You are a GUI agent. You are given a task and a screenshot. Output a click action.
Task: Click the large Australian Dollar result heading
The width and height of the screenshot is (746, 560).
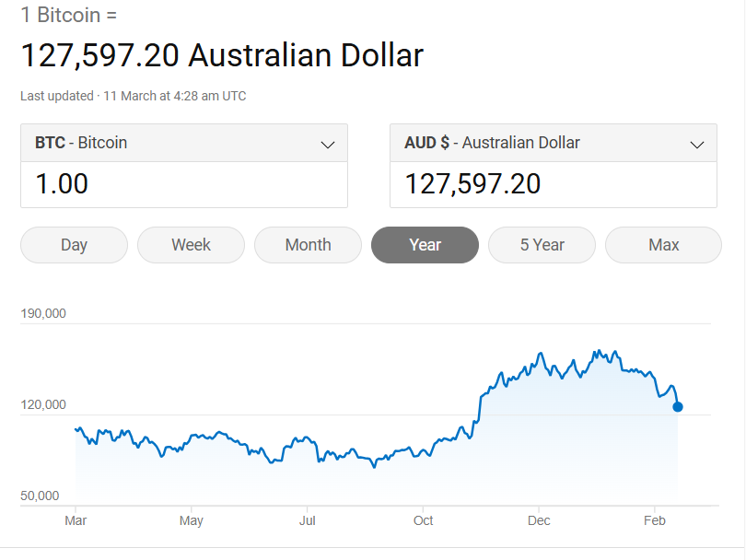click(222, 55)
